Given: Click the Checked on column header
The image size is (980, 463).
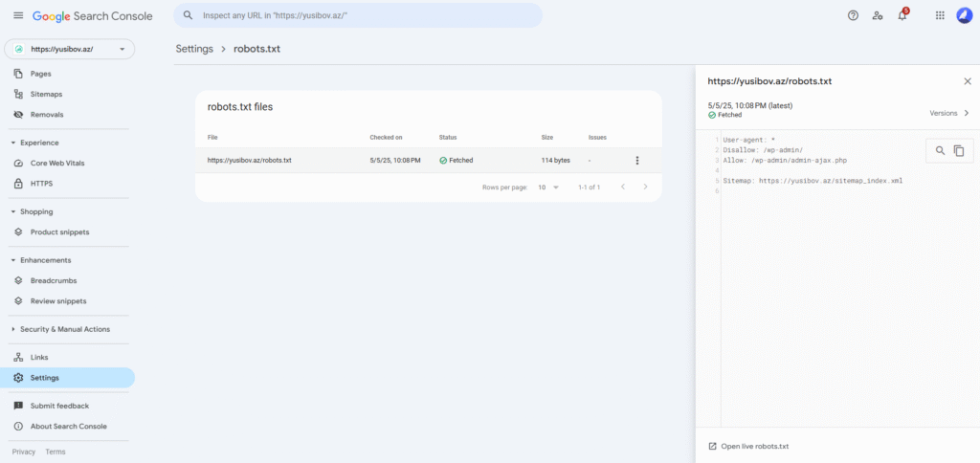Looking at the screenshot, I should point(386,138).
